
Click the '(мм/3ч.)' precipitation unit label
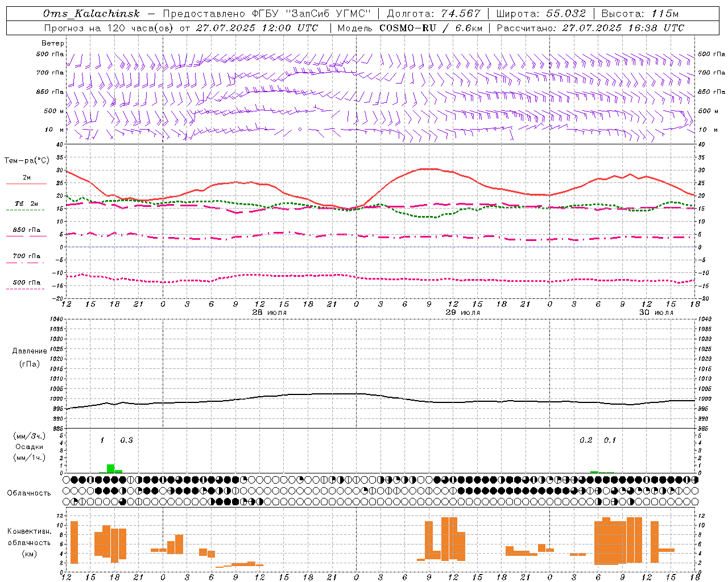(29, 436)
